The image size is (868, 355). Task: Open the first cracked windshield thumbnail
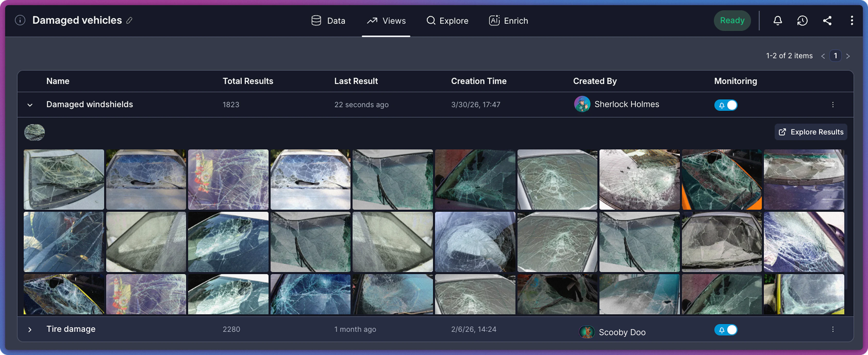pos(64,179)
